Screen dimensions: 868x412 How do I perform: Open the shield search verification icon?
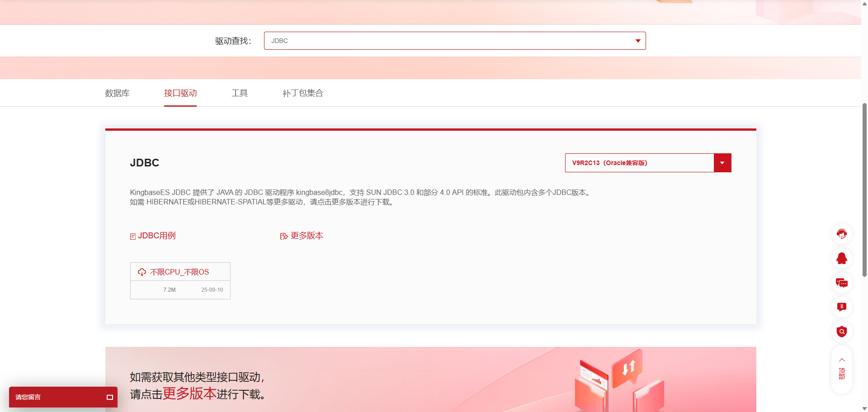coord(841,331)
